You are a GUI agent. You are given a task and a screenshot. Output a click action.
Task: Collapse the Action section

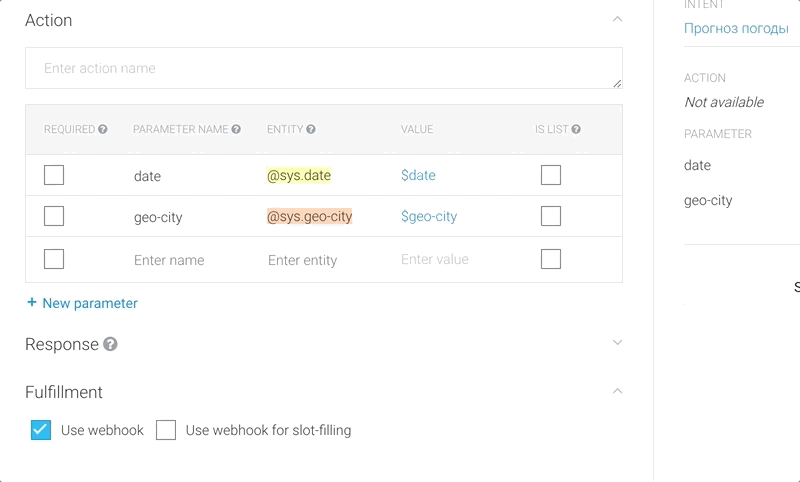pyautogui.click(x=617, y=19)
